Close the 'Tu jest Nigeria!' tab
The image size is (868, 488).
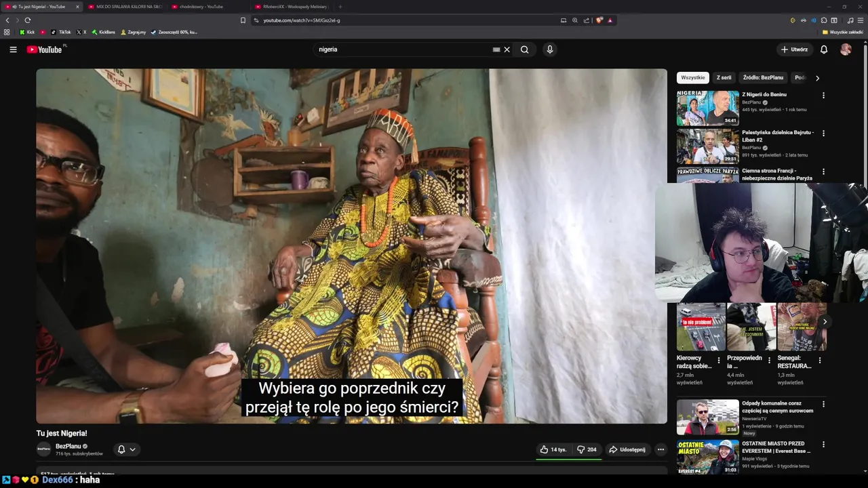click(77, 7)
